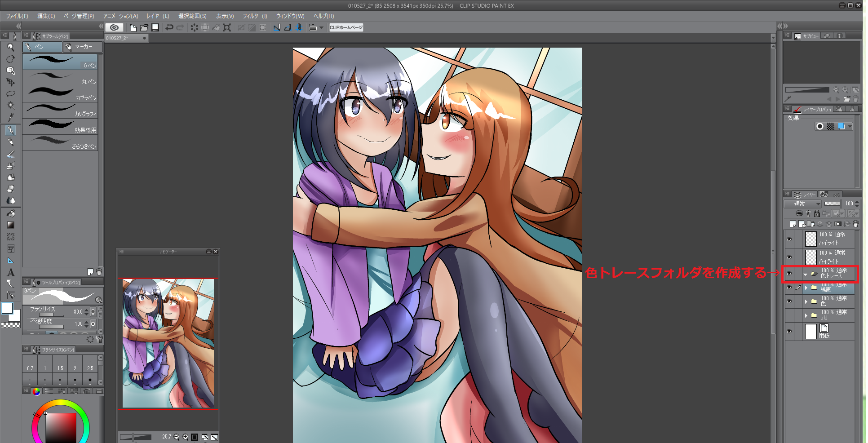
Task: Pick the Eyedropper tool
Action: click(11, 118)
